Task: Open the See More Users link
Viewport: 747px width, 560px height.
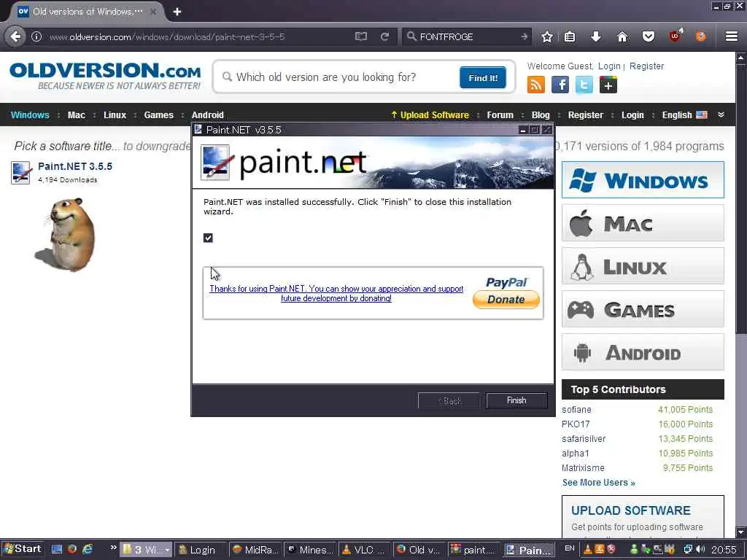Action: tap(598, 483)
